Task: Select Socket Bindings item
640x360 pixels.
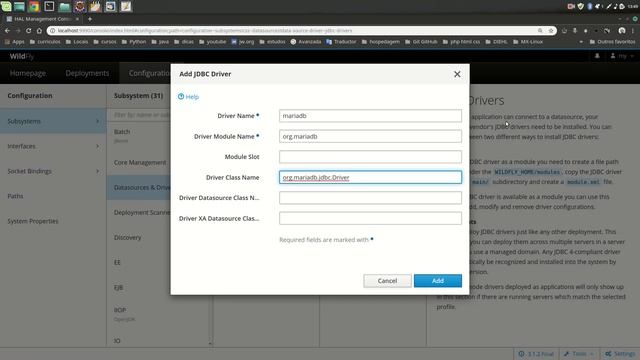Action: [x=53, y=171]
